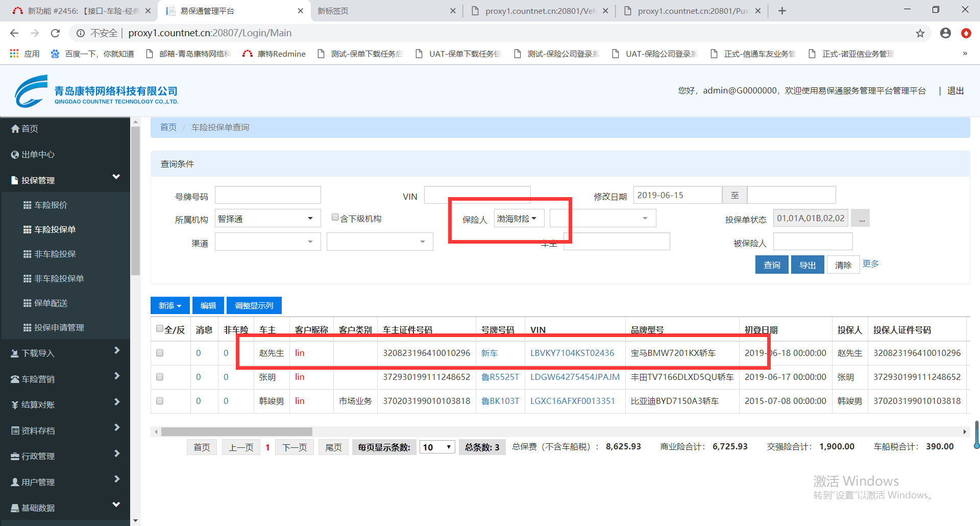
Task: Click the browser forward arrow
Action: click(x=35, y=33)
